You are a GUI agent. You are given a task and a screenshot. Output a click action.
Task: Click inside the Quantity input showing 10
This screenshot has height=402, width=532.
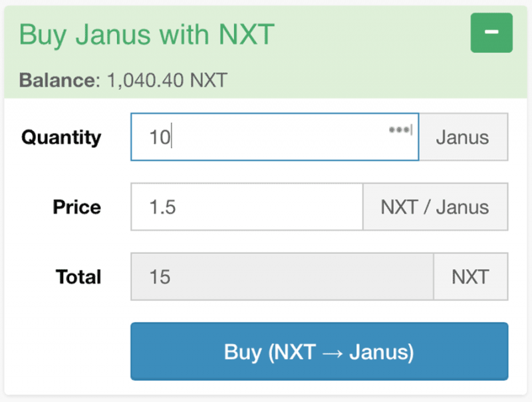pyautogui.click(x=266, y=136)
